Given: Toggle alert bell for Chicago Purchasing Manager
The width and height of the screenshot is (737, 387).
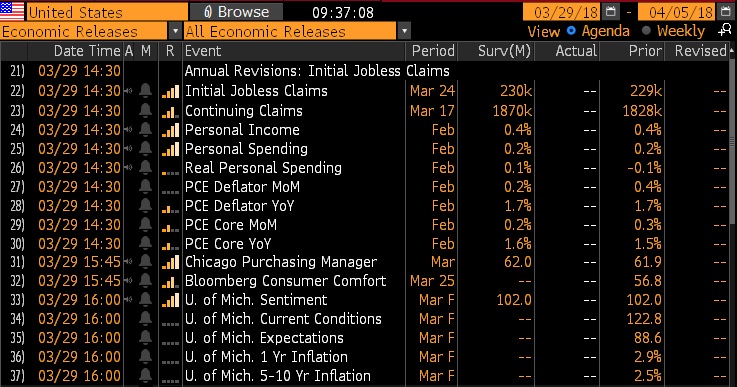Looking at the screenshot, I should point(146,261).
